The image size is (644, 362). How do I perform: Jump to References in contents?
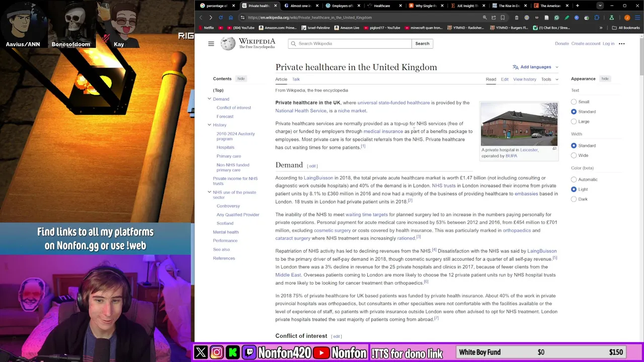tap(223, 258)
